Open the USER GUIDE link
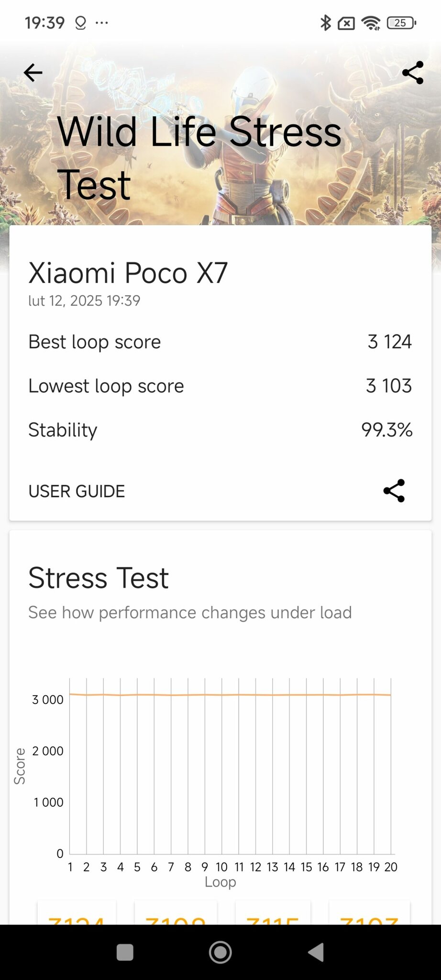The height and width of the screenshot is (980, 441). [x=77, y=491]
